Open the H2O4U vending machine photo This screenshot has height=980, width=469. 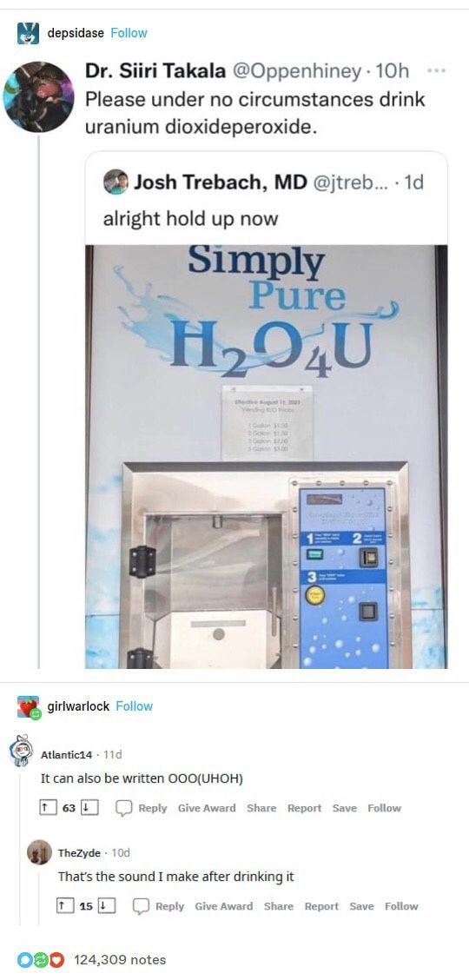[266, 456]
